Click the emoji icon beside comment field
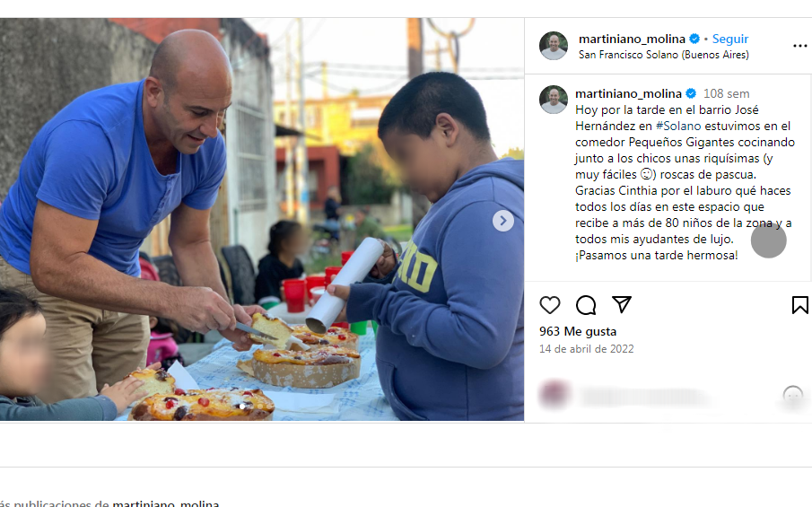 (x=792, y=396)
